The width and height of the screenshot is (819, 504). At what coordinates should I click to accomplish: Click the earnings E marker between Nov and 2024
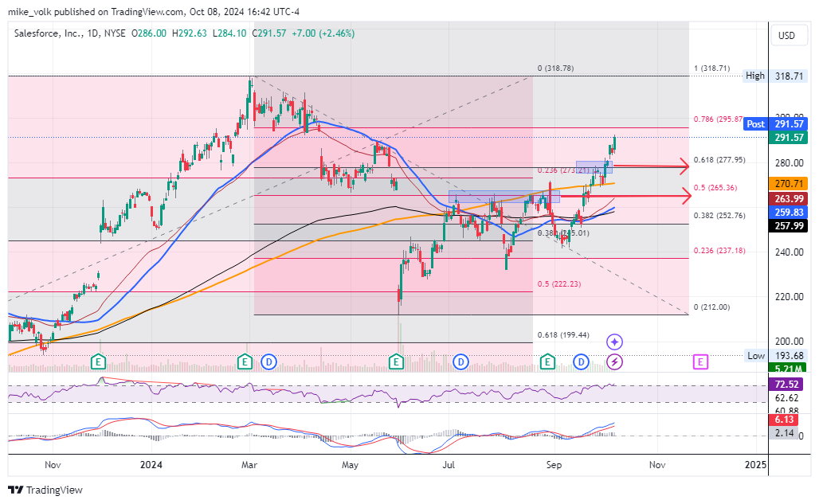pyautogui.click(x=98, y=361)
